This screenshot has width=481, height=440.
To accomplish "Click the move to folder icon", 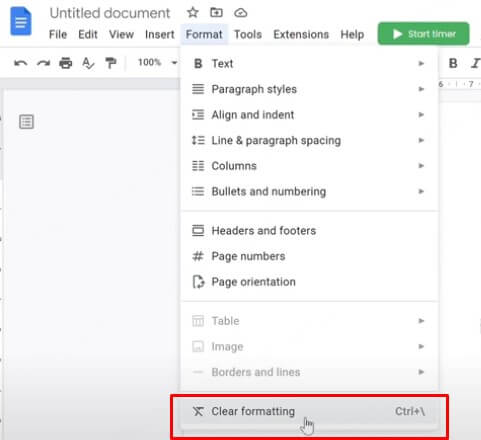I will [x=216, y=13].
